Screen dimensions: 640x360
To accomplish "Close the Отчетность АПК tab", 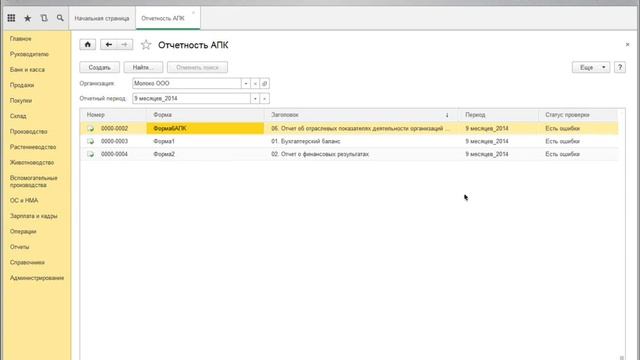I will click(193, 13).
